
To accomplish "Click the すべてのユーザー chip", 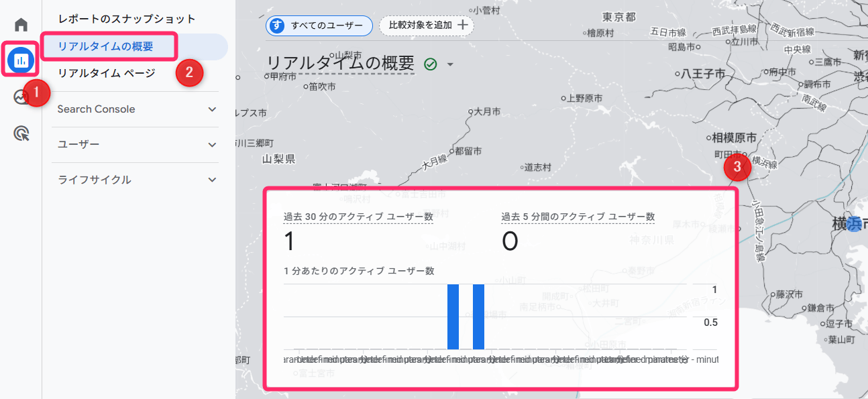I will 319,25.
